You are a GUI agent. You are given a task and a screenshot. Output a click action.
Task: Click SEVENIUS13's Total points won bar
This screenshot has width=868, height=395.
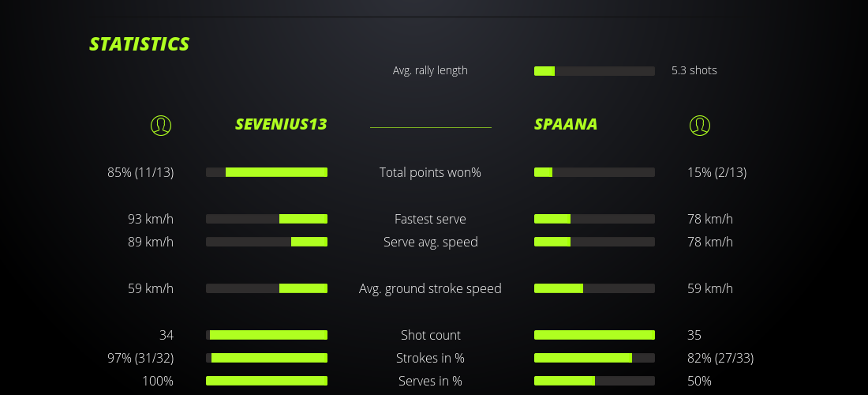tap(267, 172)
